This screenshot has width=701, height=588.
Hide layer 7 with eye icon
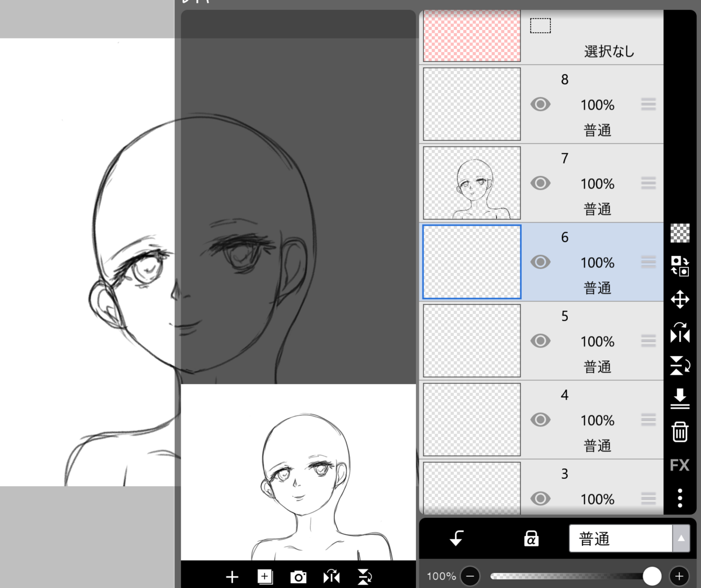point(541,184)
